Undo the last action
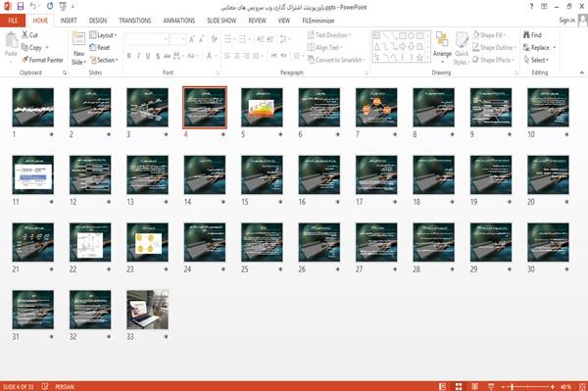 [33, 6]
